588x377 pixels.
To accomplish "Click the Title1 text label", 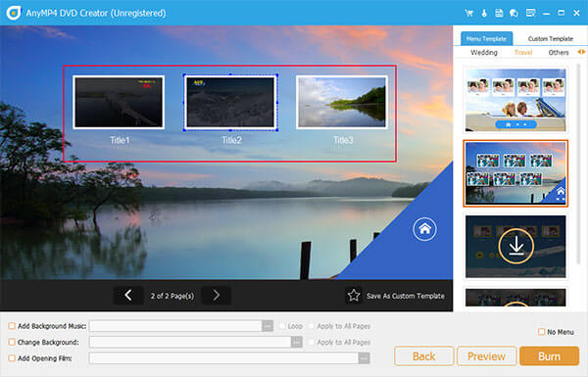I will coord(120,140).
